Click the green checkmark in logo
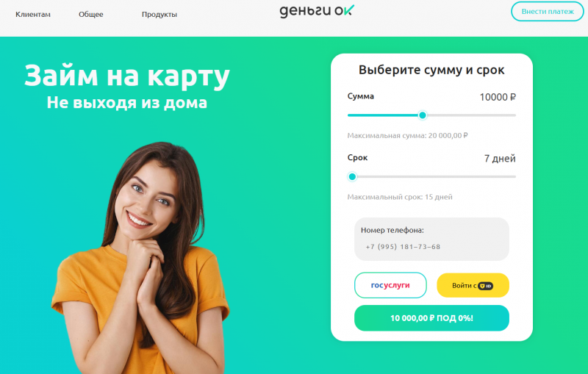The width and height of the screenshot is (588, 374). [x=348, y=10]
